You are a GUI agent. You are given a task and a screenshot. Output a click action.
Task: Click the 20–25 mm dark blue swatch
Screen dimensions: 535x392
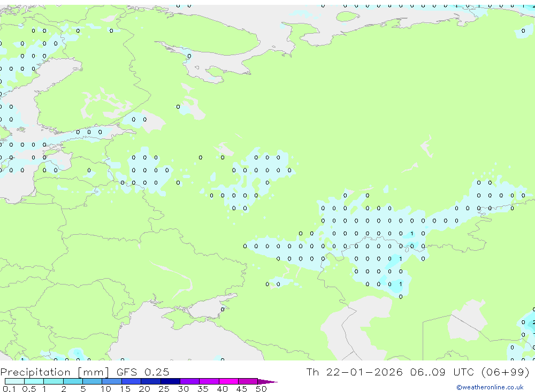click(x=151, y=381)
